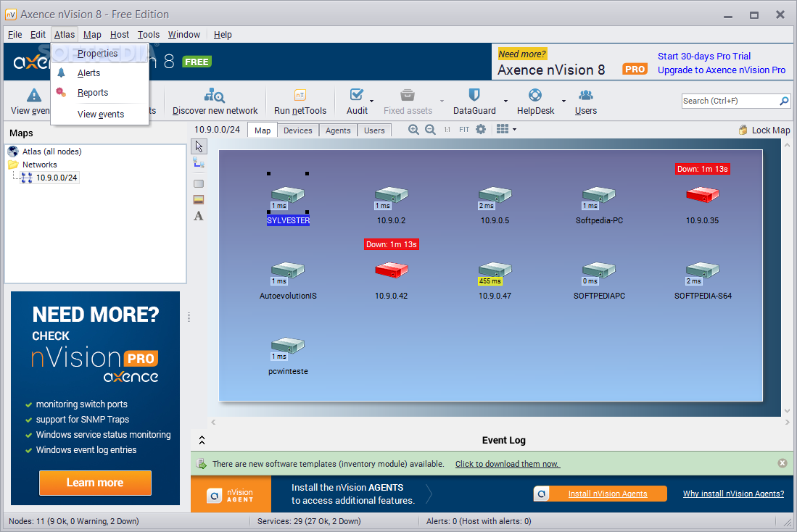797x532 pixels.
Task: Click the map scroll right arrow
Action: pos(788,422)
